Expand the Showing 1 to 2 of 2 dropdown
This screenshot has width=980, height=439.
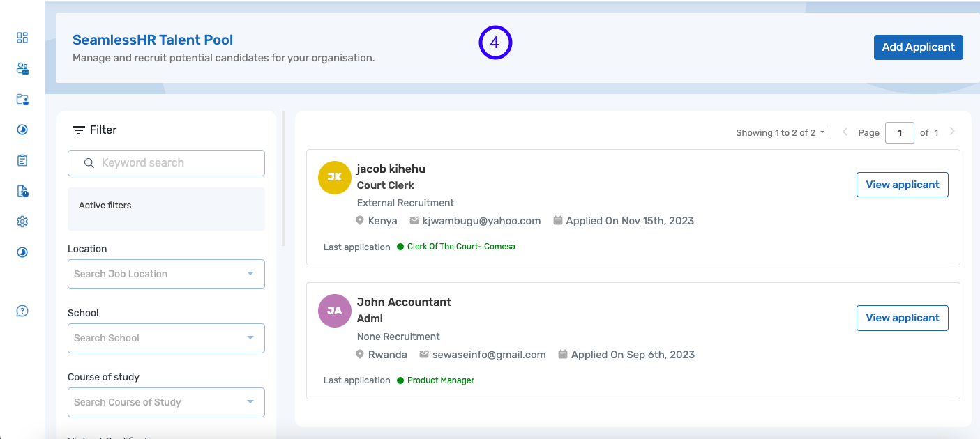point(781,132)
